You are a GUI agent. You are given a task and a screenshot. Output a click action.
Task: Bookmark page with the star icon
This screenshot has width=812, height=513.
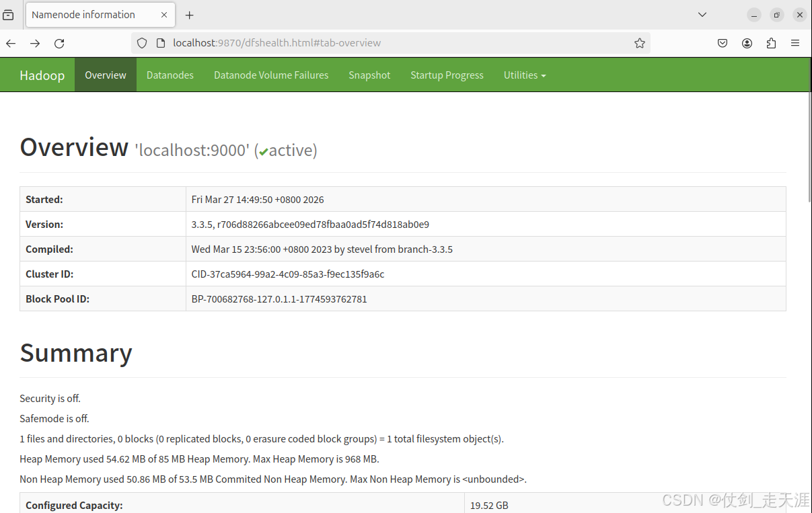pos(639,43)
